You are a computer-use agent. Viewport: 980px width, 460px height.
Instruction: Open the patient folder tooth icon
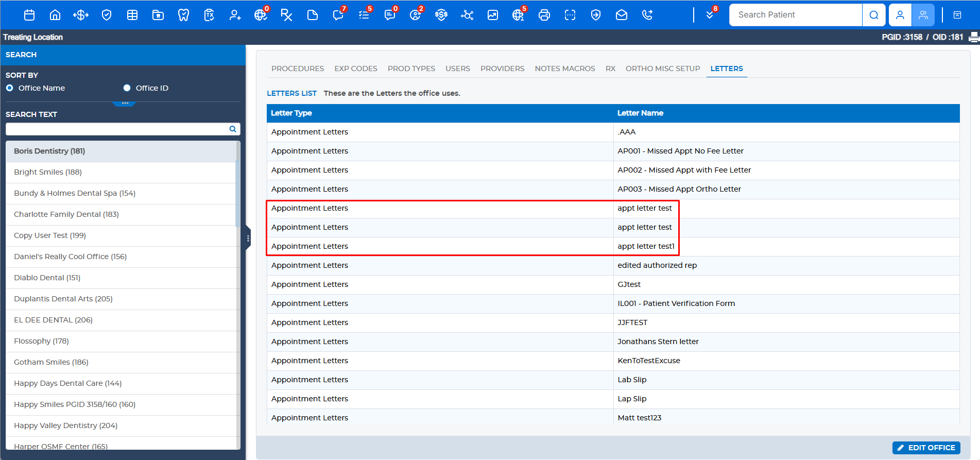pos(158,15)
